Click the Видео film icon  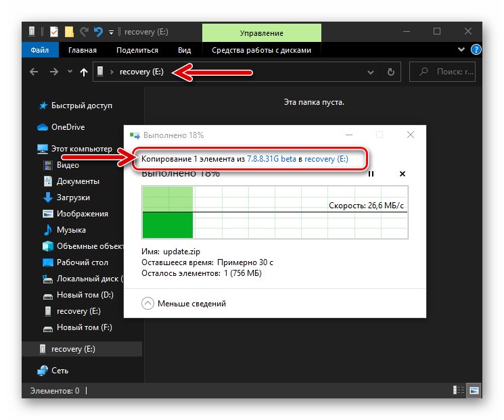[x=48, y=165]
